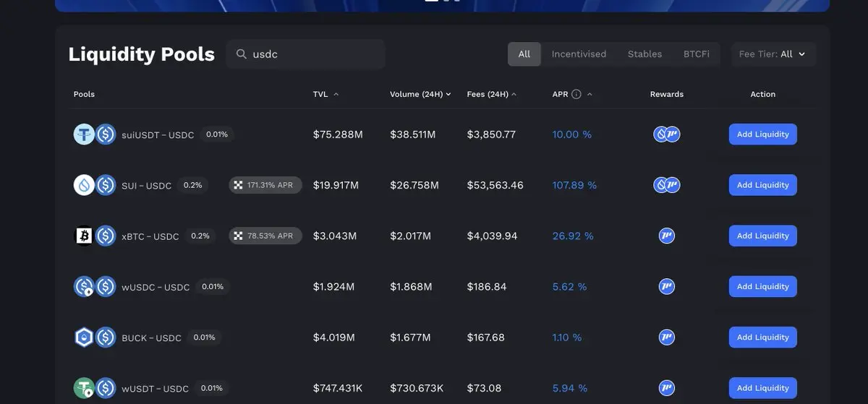Add liquidity to wUSDT – USDC pool

pyautogui.click(x=762, y=388)
